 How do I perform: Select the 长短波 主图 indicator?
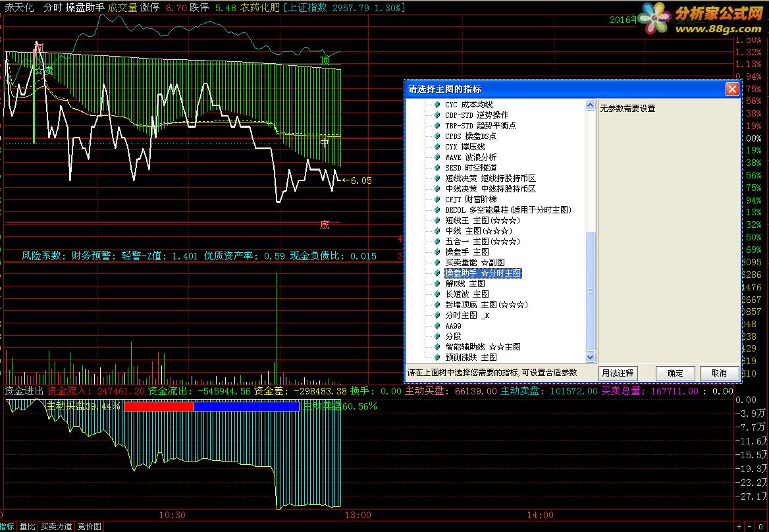[466, 294]
